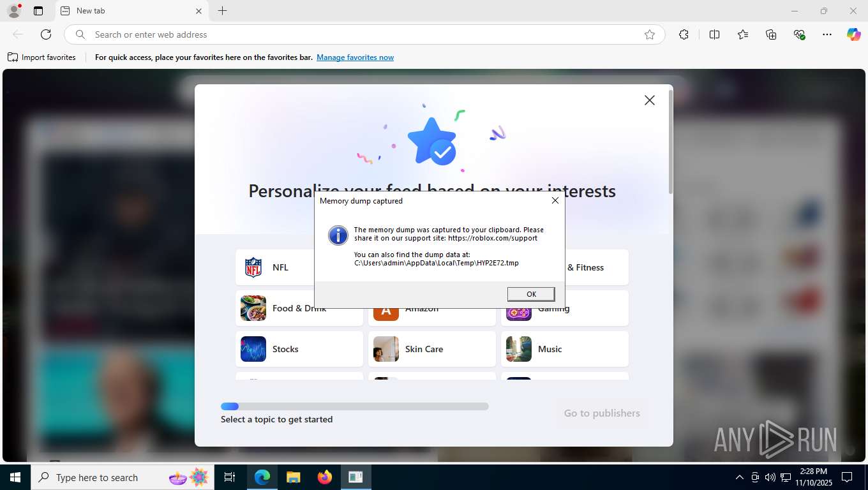Open the Windows Start menu
This screenshot has width=868, height=490.
15,477
